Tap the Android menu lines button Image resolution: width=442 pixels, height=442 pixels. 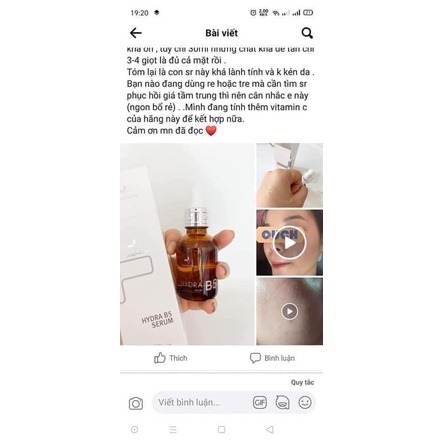coord(173,430)
